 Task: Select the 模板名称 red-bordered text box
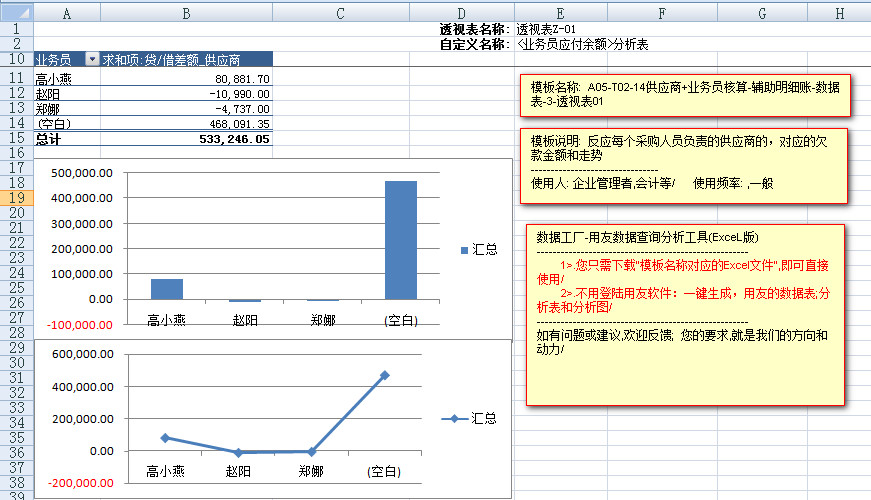685,95
